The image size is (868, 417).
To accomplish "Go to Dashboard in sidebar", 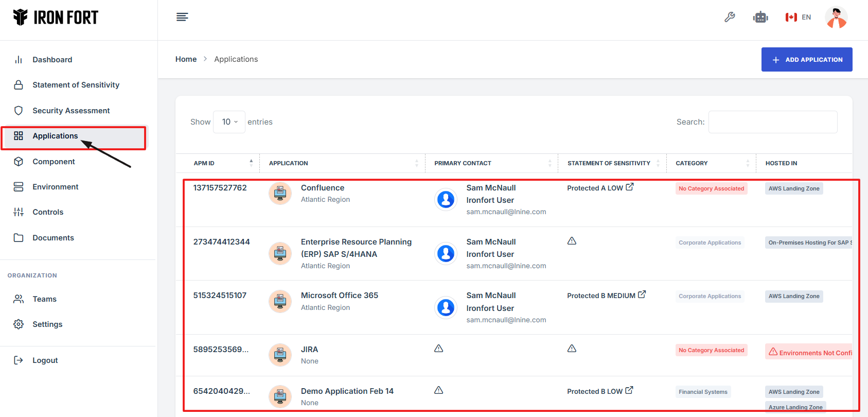I will click(52, 60).
